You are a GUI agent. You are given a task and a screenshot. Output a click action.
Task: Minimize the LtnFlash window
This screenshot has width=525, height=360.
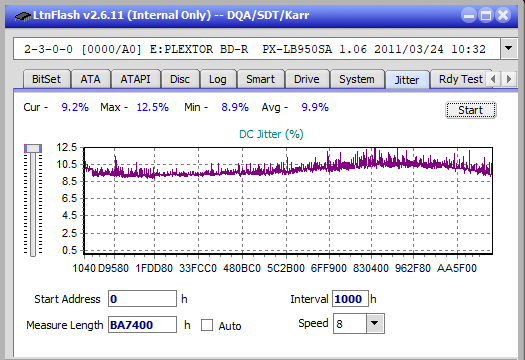click(x=469, y=15)
